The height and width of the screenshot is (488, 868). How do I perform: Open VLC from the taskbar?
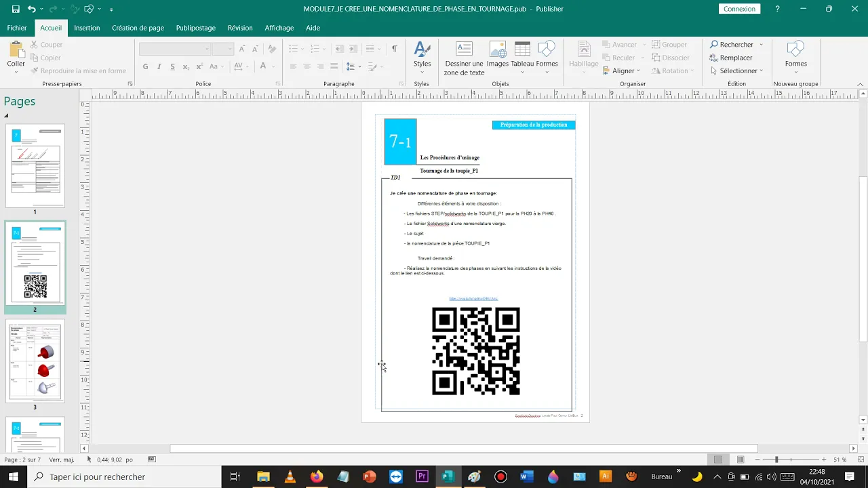click(x=290, y=476)
